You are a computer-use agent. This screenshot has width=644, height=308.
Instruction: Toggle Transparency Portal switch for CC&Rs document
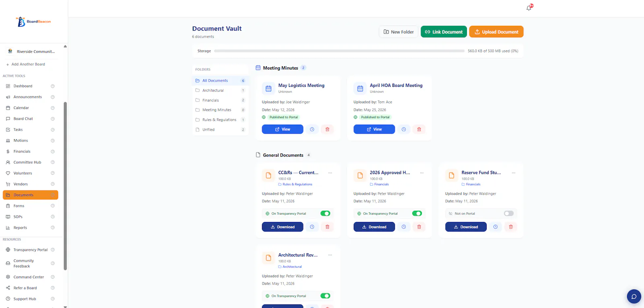[x=325, y=214]
